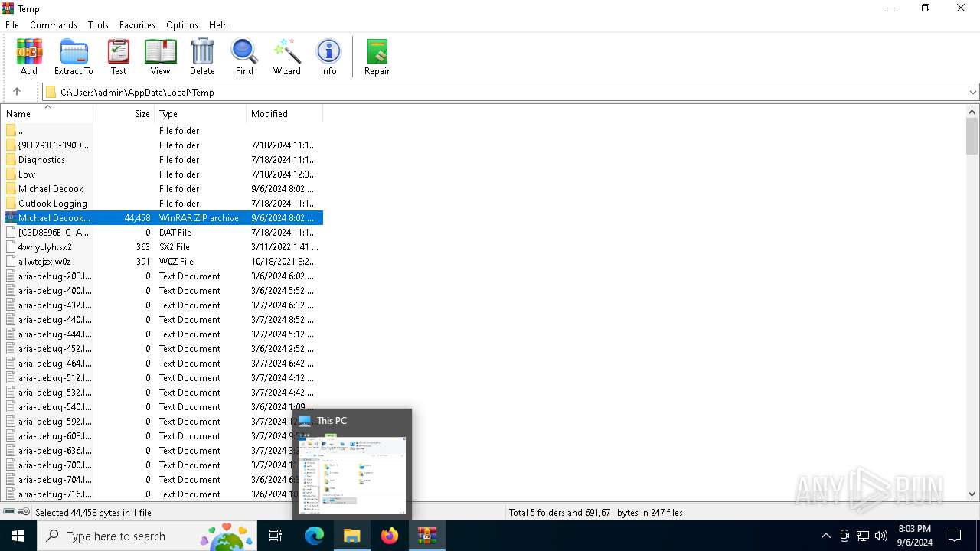Screen dimensions: 980x551
Task: Launch Firefox from taskbar
Action: coord(390,536)
